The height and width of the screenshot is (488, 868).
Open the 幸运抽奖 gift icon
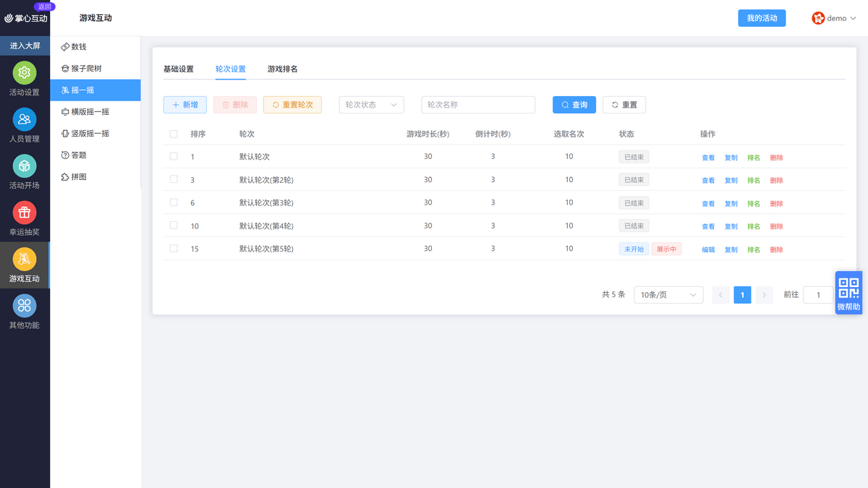pyautogui.click(x=25, y=213)
